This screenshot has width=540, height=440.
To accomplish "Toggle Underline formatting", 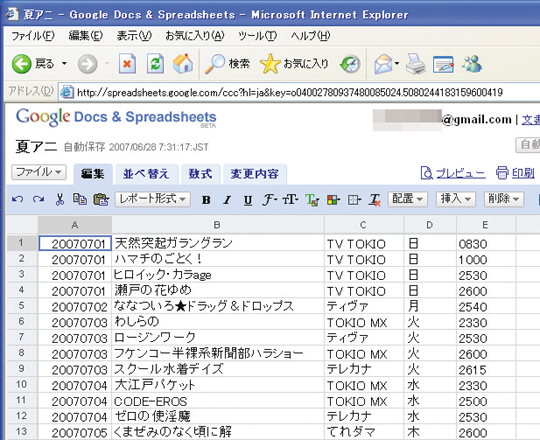I will coord(248,200).
